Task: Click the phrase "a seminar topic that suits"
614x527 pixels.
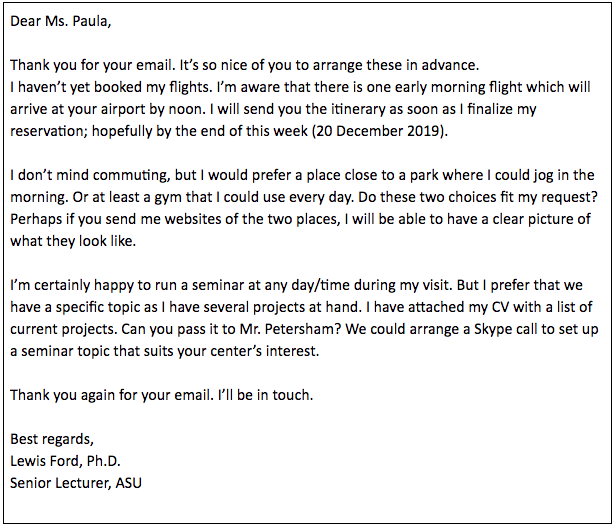Action: pos(100,351)
